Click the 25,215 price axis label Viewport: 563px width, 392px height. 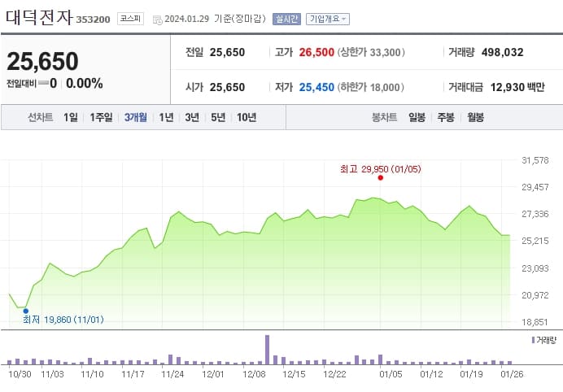pyautogui.click(x=535, y=241)
